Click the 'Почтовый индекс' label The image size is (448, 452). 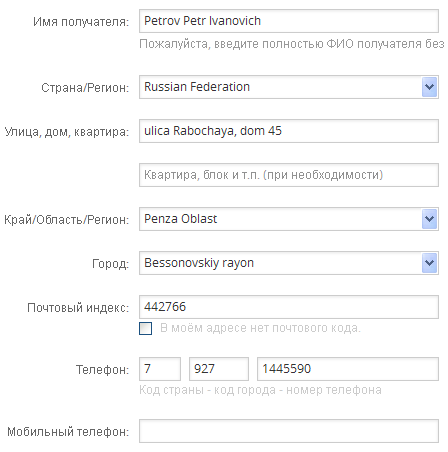coord(78,308)
